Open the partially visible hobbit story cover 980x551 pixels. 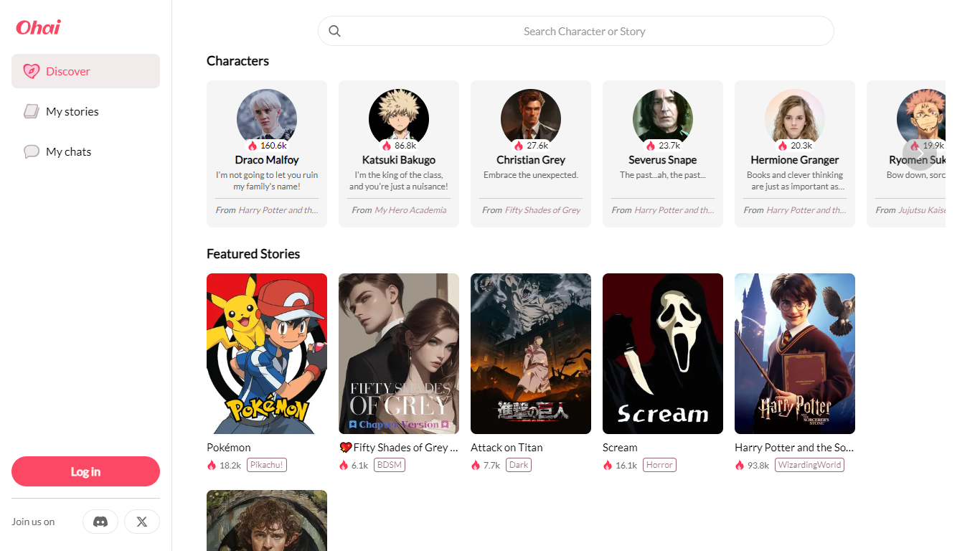click(x=267, y=520)
